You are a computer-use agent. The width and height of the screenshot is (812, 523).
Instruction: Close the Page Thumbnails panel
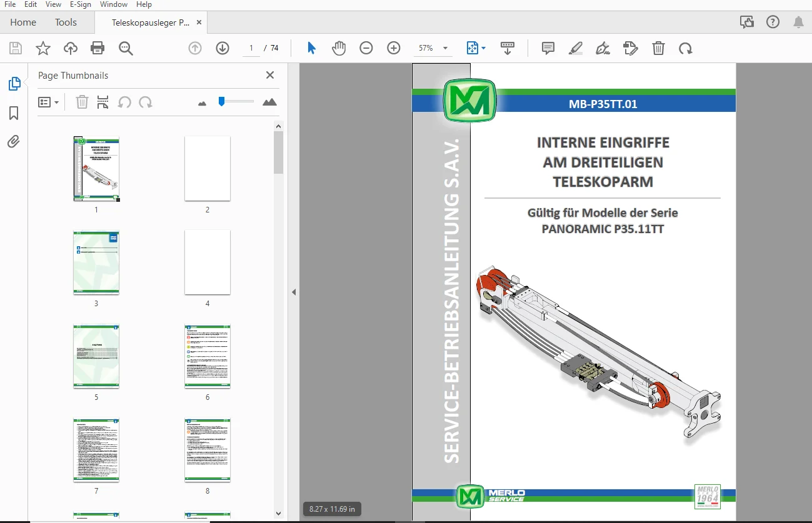270,75
